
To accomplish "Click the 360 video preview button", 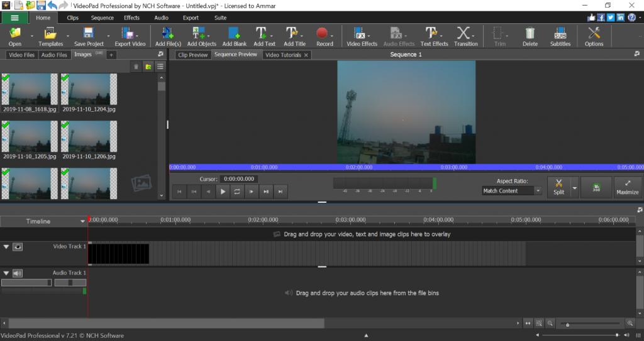I will (596, 188).
